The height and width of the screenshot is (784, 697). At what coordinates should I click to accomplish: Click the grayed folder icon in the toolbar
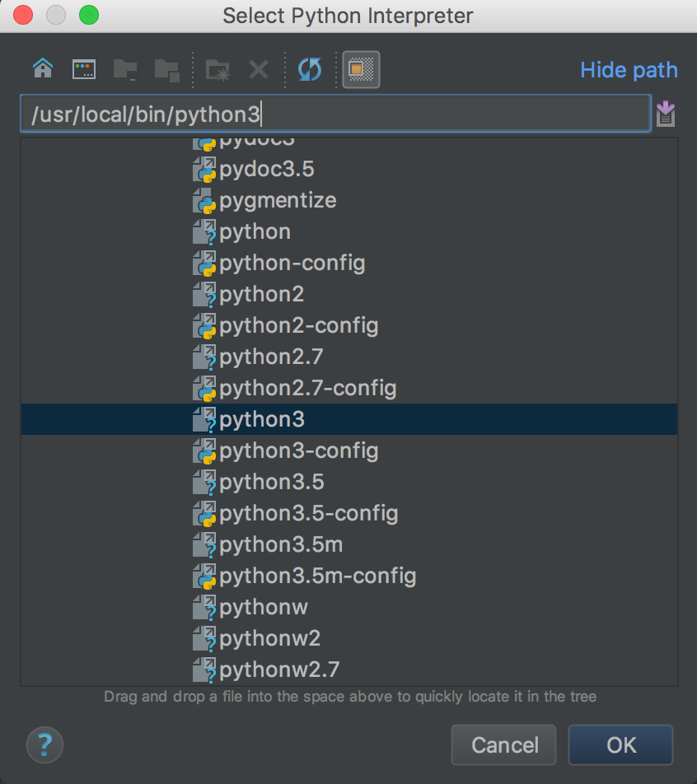(125, 69)
